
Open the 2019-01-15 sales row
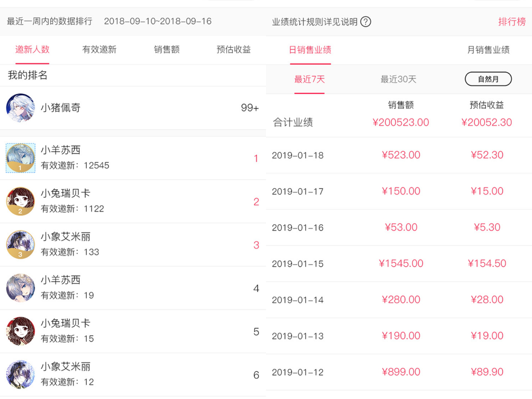399,264
